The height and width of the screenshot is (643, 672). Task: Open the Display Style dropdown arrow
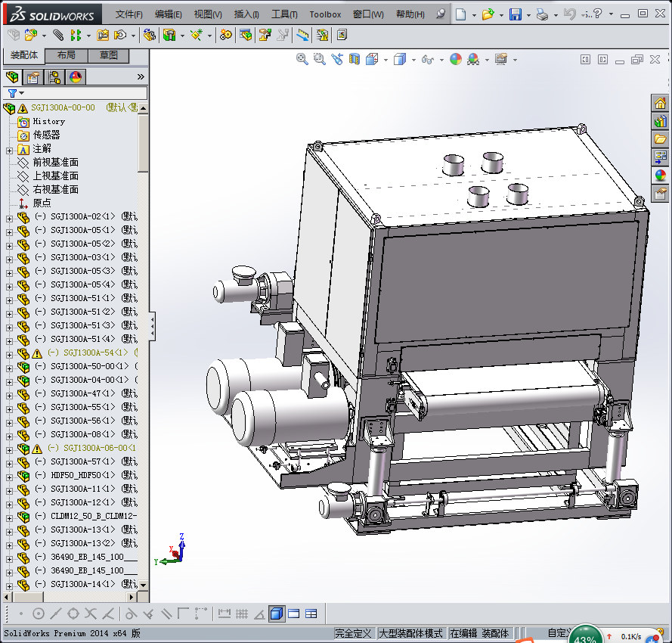click(x=413, y=58)
